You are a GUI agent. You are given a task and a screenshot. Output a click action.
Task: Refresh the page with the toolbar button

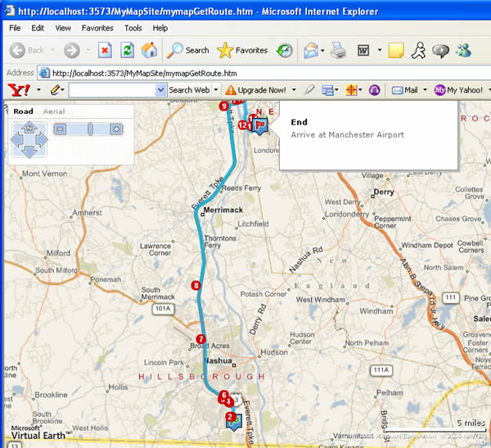tap(127, 50)
